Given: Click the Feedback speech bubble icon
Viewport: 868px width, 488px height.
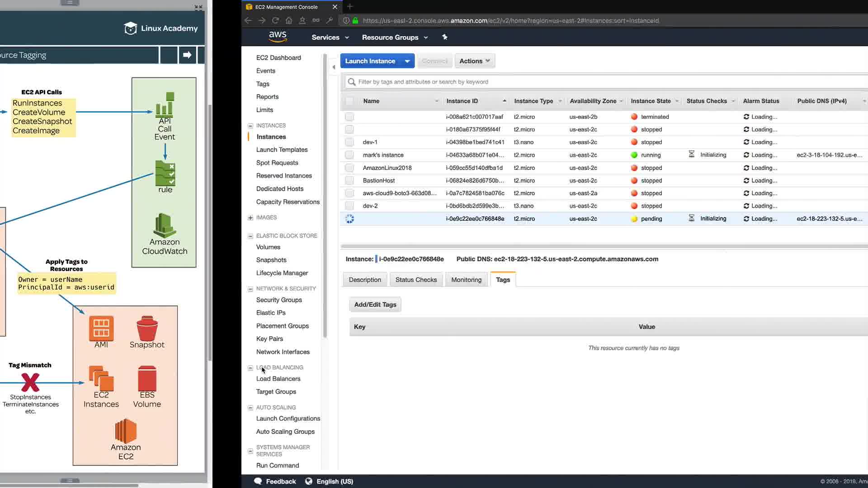Looking at the screenshot, I should click(x=258, y=481).
